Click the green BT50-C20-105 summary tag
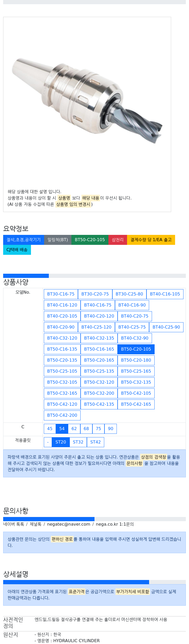Screen dimensions: 189x644 click(90, 240)
